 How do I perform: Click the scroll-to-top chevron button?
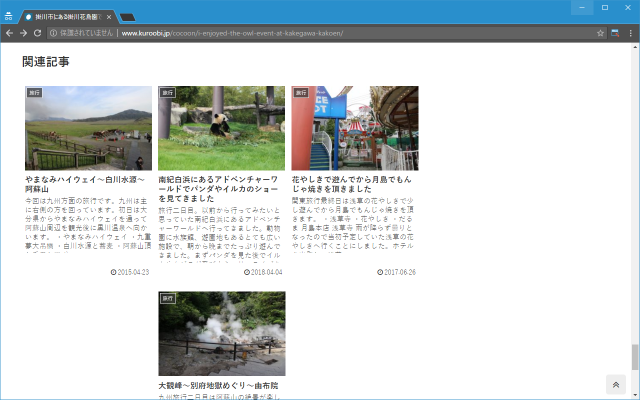(615, 385)
